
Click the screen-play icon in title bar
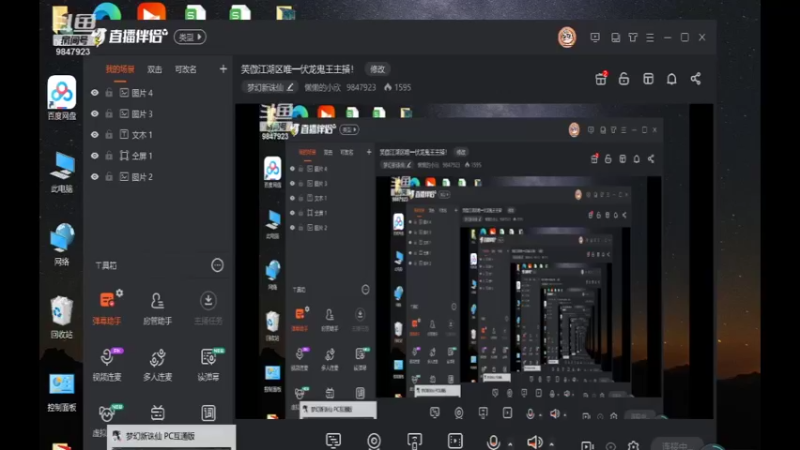click(595, 37)
